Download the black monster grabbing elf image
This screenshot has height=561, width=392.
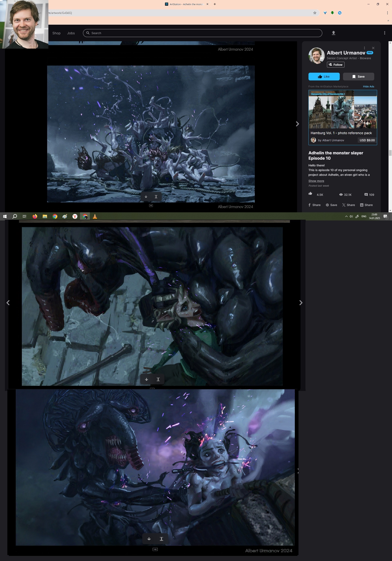(x=146, y=379)
